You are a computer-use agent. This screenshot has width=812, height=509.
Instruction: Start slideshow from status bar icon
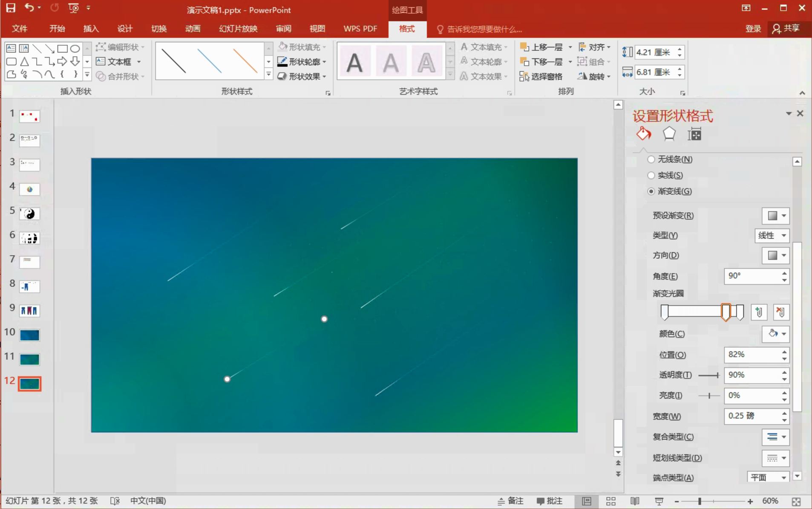659,501
